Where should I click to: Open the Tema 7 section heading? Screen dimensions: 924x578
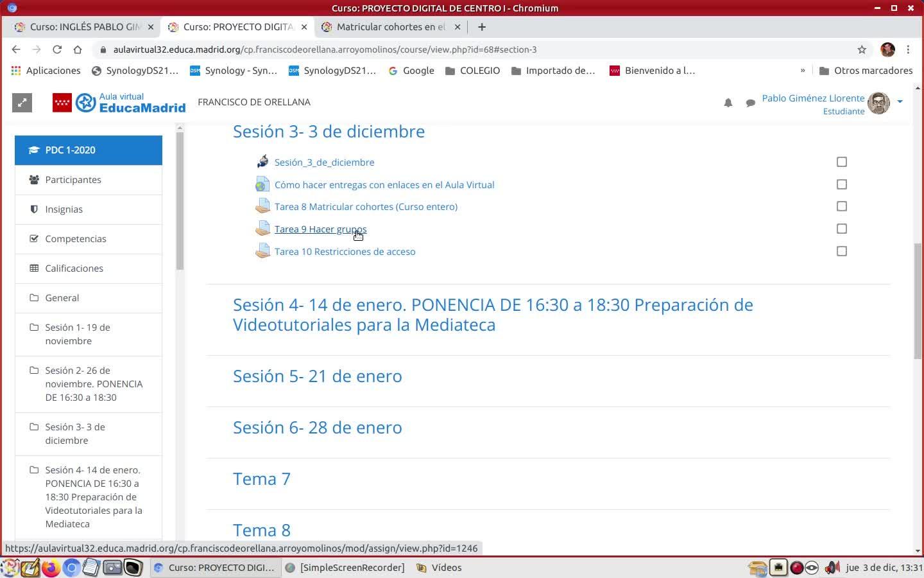pyautogui.click(x=262, y=478)
